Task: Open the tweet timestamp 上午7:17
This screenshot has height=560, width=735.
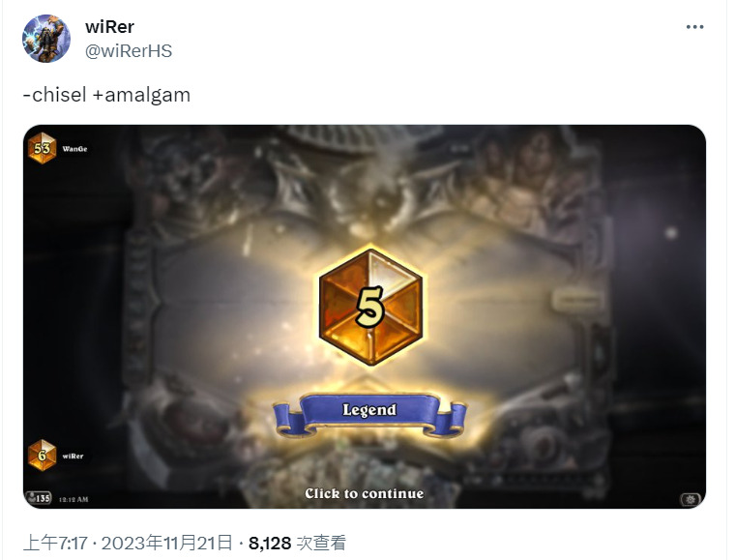Action: tap(55, 544)
